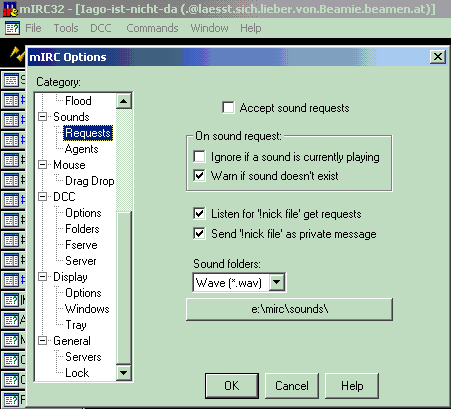This screenshot has width=451, height=409.
Task: Select Folders under DCC
Action: click(82, 229)
